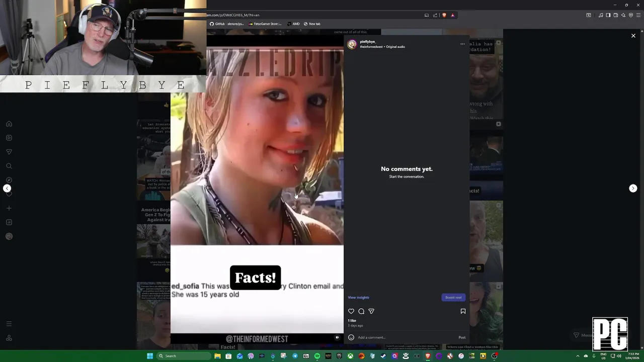
Task: Open Spotify from taskbar
Action: [317, 356]
